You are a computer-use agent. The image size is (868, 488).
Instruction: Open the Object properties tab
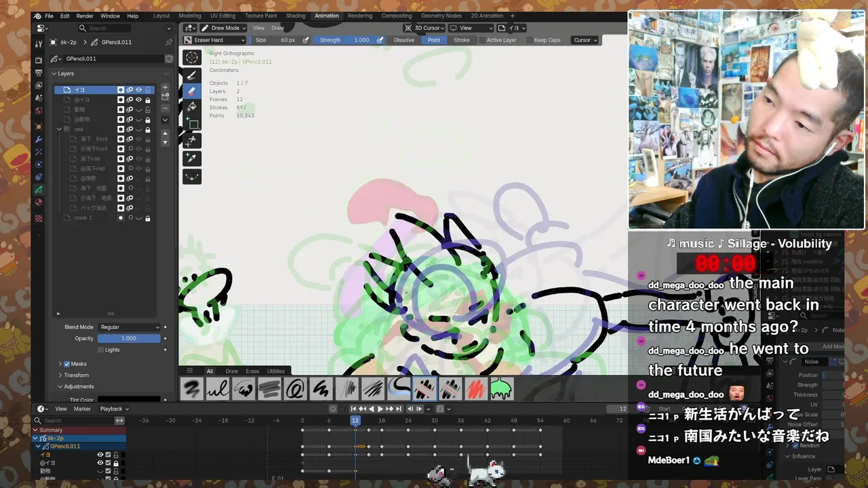coord(39,127)
